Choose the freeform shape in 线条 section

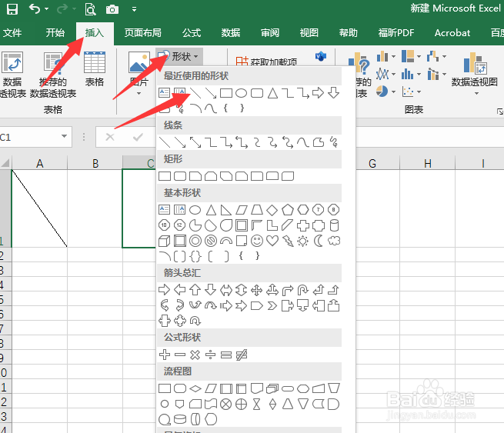point(319,142)
